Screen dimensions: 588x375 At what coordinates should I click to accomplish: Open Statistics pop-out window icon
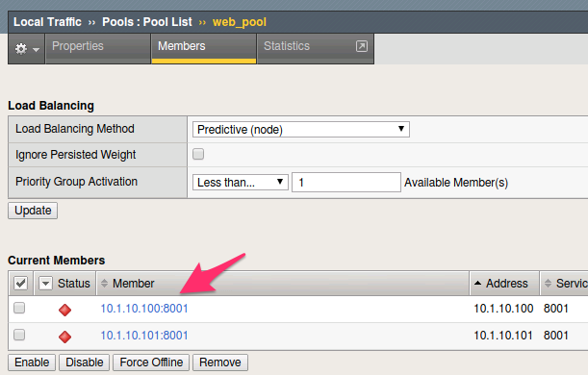point(362,46)
